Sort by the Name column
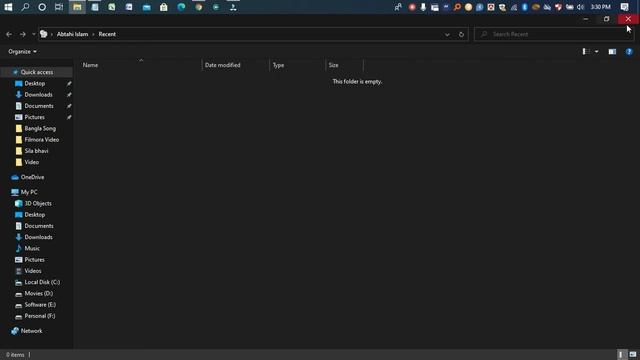 [x=140, y=65]
